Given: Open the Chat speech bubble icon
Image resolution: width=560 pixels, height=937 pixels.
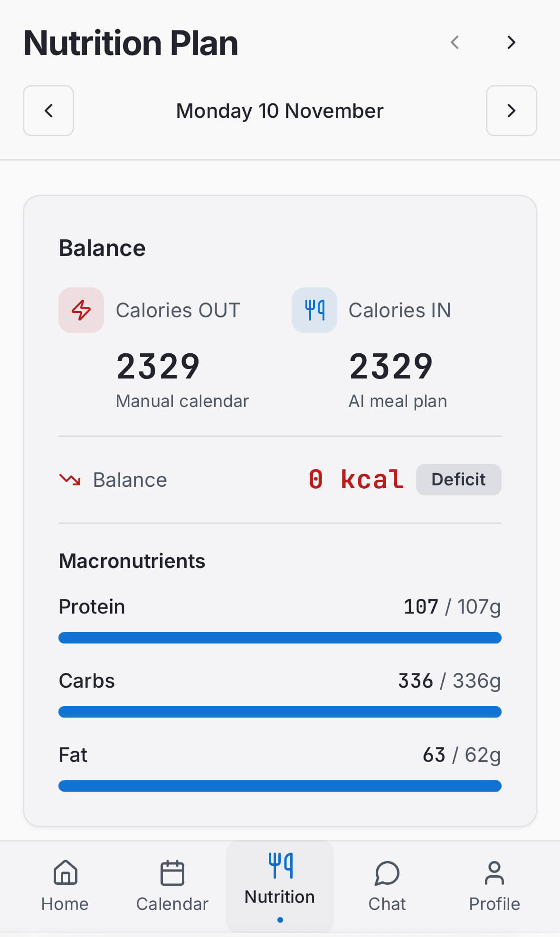Looking at the screenshot, I should click(387, 874).
